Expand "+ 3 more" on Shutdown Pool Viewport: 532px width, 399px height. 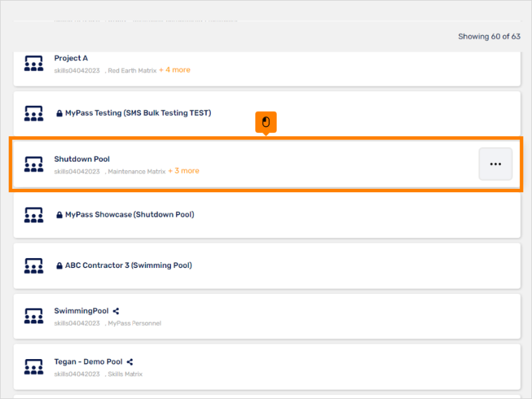coord(184,171)
